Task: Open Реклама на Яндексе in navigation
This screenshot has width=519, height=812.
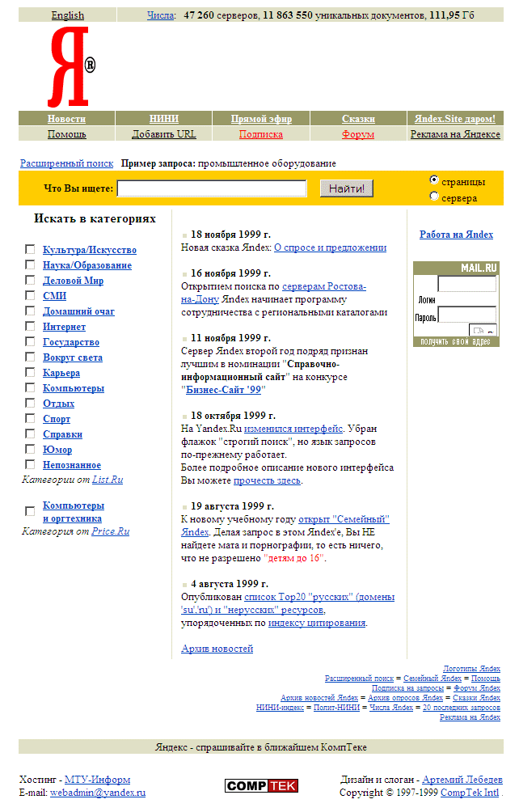Action: 455,134
